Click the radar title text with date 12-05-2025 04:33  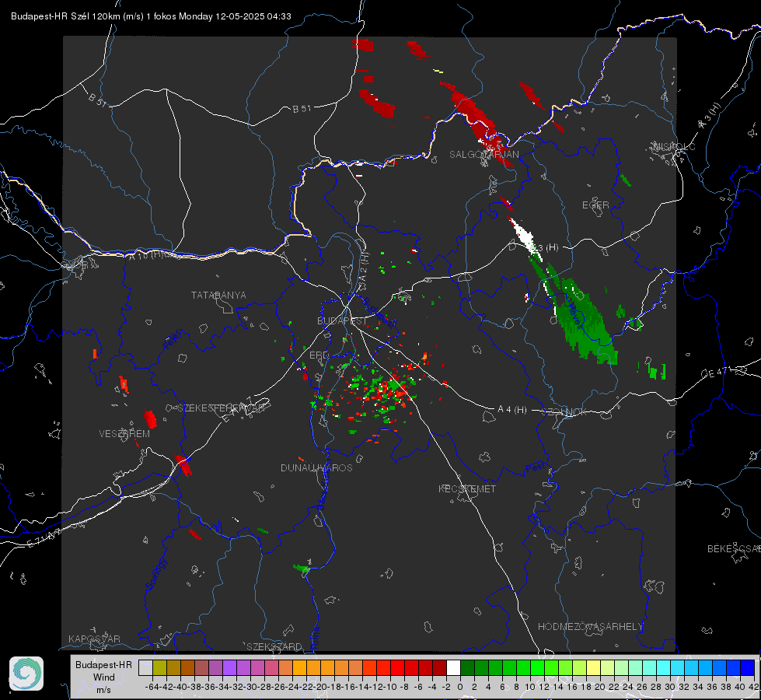(151, 16)
